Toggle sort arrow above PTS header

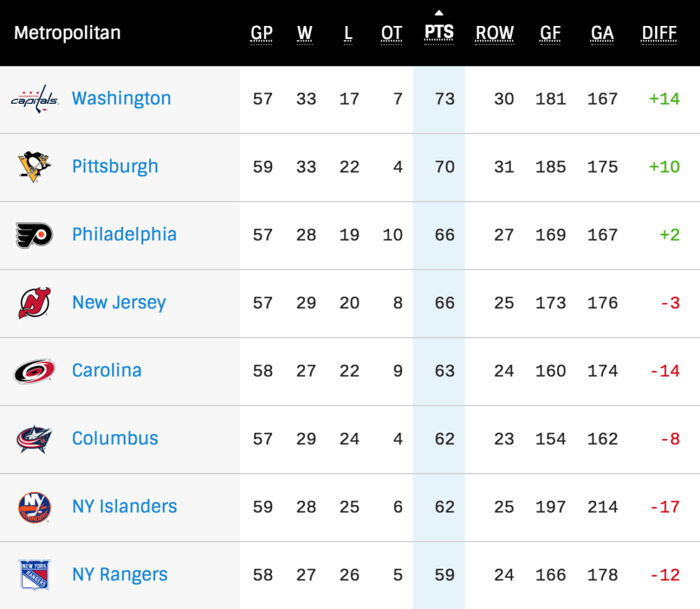click(439, 13)
